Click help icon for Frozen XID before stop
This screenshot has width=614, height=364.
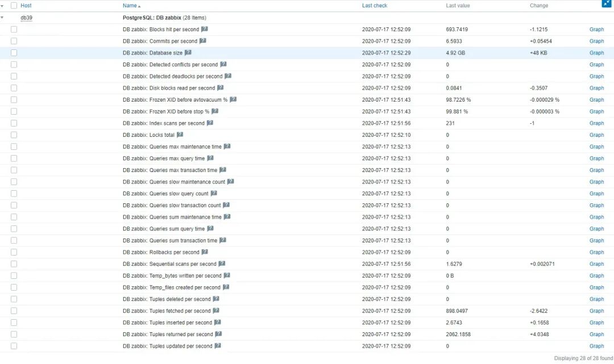coord(215,111)
